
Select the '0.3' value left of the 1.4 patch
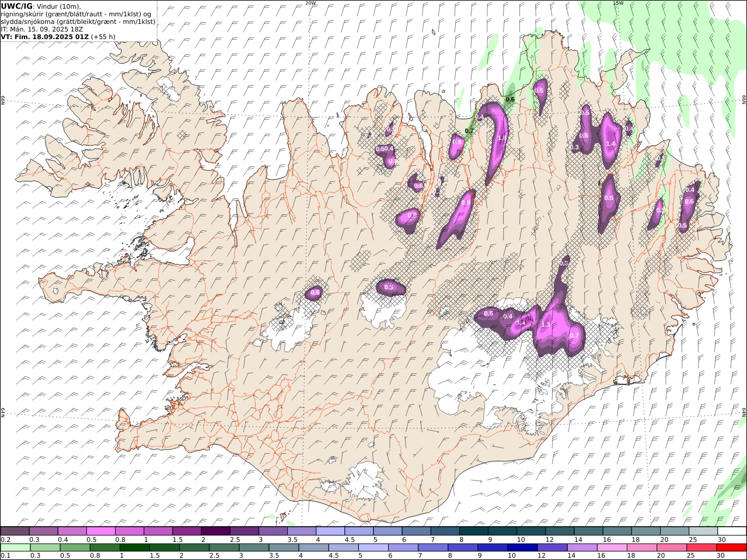click(x=575, y=148)
